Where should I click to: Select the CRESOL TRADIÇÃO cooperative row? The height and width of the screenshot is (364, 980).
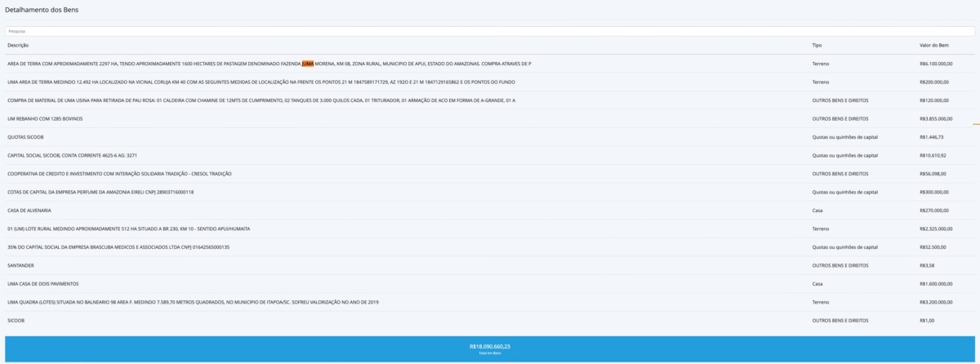119,174
